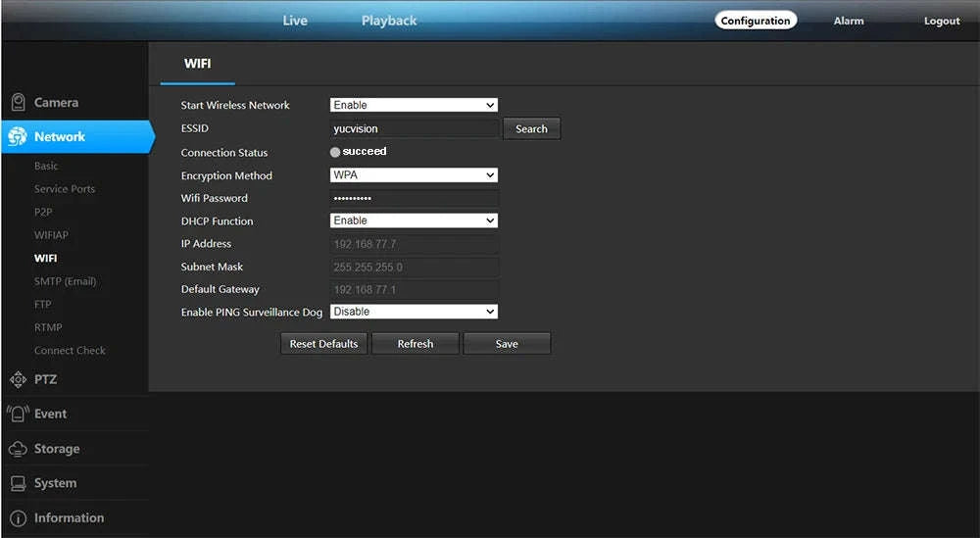Click the Event alarm siren icon
The height and width of the screenshot is (538, 980).
point(18,414)
